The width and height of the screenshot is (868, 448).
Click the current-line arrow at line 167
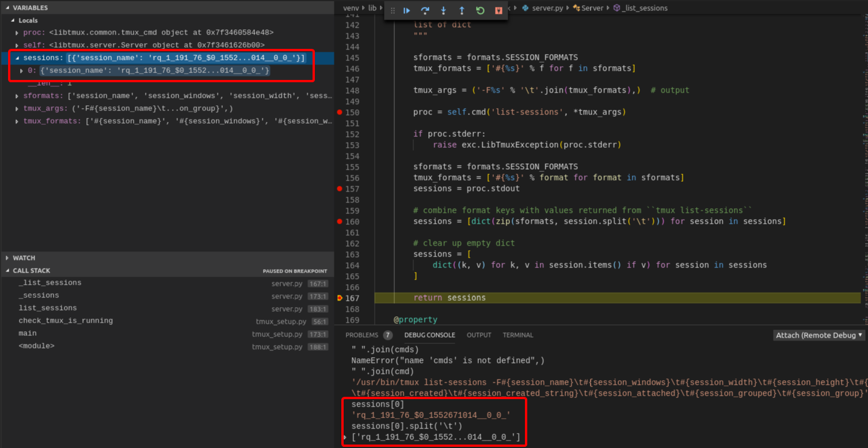tap(340, 298)
